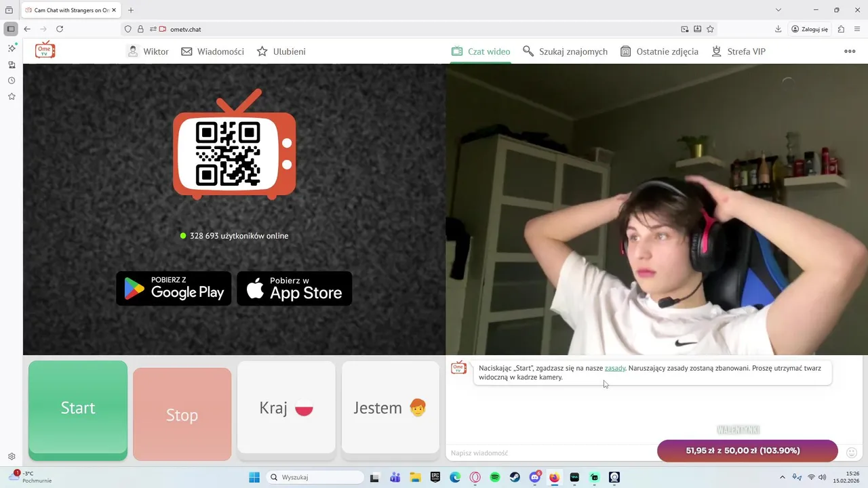Viewport: 868px width, 488px height.
Task: Click Pobierz z Google Play badge
Action: [x=174, y=289]
